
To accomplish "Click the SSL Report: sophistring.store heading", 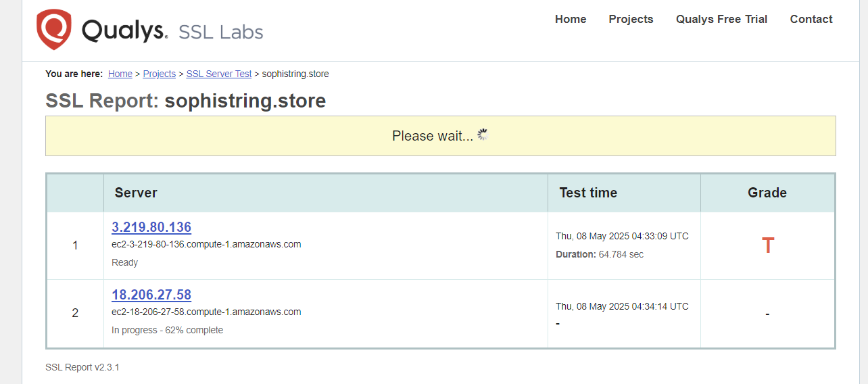I will [x=186, y=101].
